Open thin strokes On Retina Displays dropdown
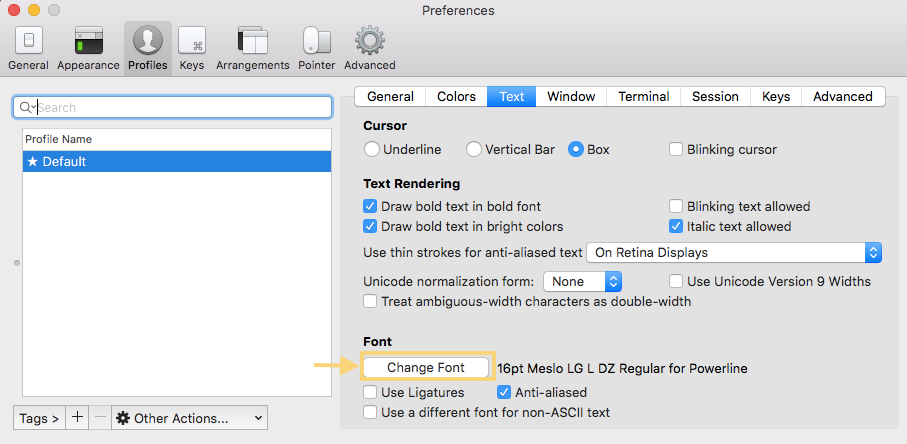The height and width of the screenshot is (444, 907). [x=734, y=253]
